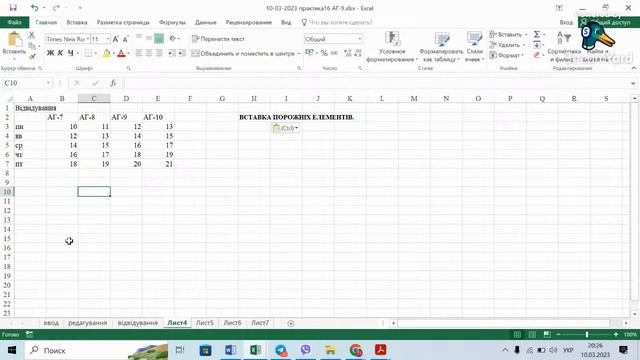Switch to the Данные ribbon tab
The height and width of the screenshot is (360, 640).
click(x=206, y=22)
